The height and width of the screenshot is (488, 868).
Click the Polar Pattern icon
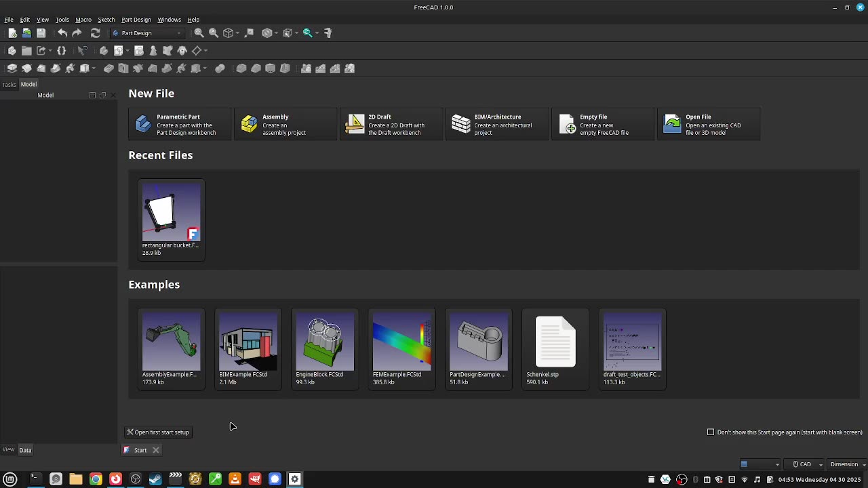pyautogui.click(x=335, y=68)
